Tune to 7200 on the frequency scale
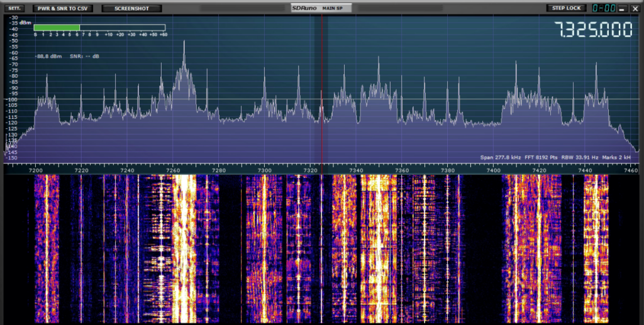Image resolution: width=644 pixels, height=325 pixels. coord(35,170)
